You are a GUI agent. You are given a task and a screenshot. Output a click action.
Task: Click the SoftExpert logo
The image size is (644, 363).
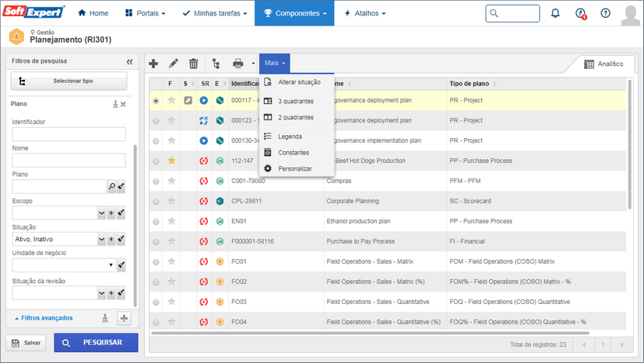(33, 12)
